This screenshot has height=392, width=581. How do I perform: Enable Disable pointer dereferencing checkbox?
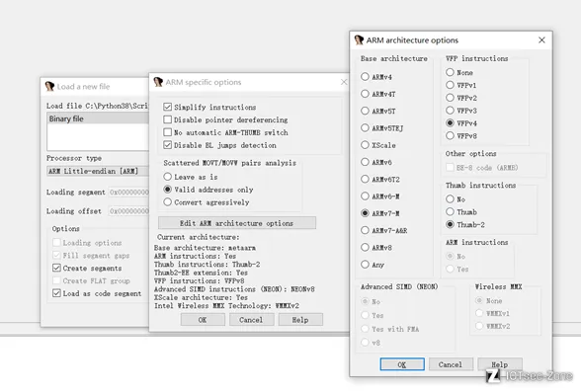(x=168, y=119)
